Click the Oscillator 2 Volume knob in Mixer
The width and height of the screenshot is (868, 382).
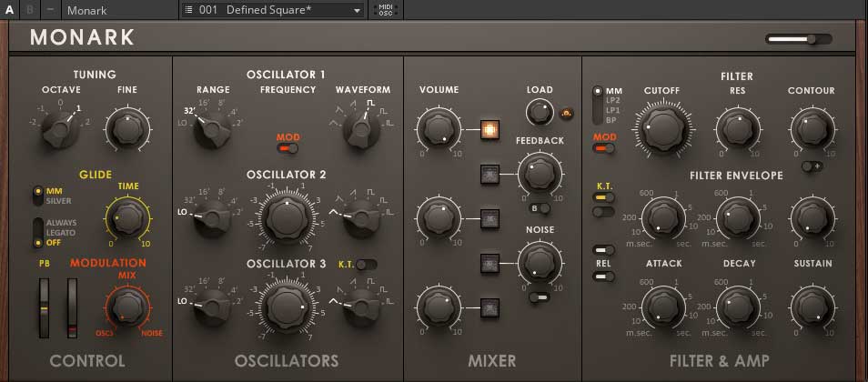coord(439,218)
